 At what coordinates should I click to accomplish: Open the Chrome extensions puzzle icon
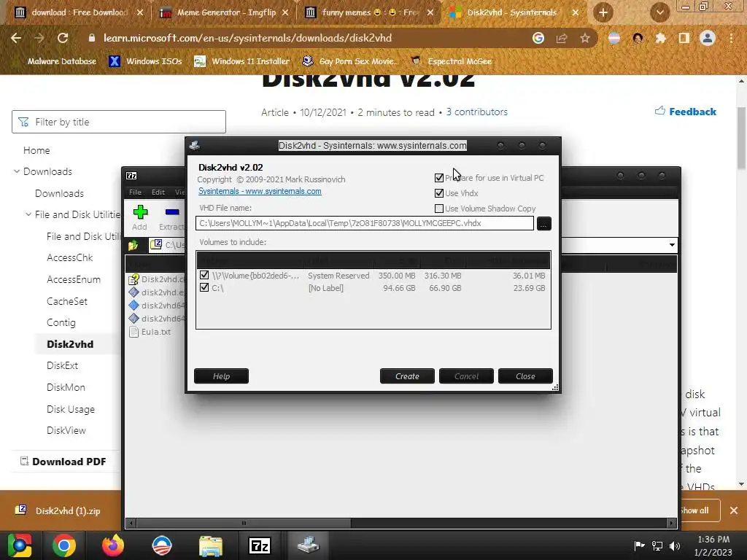tap(661, 38)
